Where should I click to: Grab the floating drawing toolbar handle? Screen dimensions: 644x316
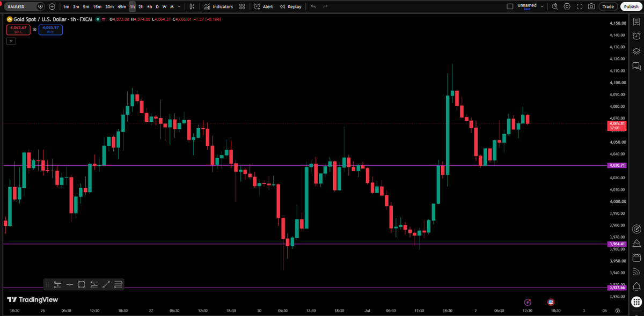[x=48, y=284]
